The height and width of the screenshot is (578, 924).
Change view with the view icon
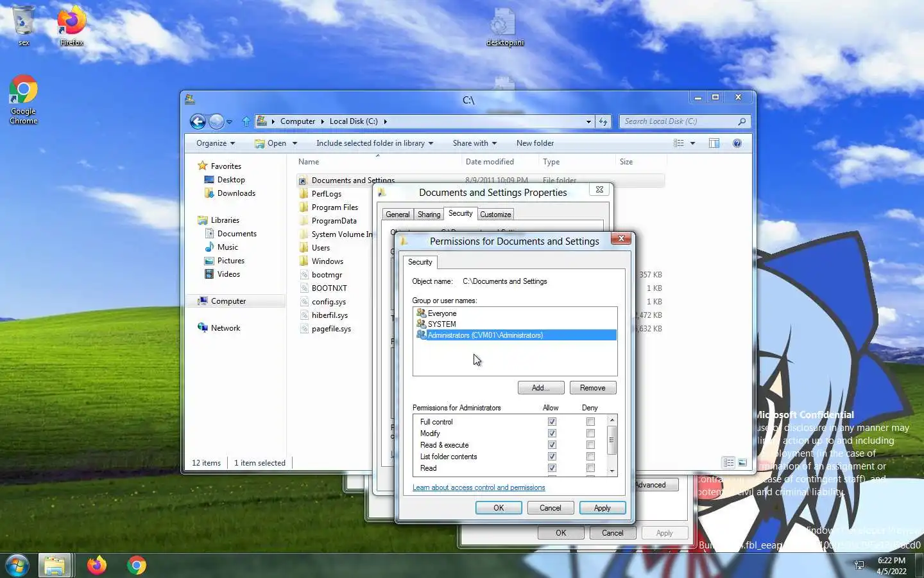tap(679, 143)
